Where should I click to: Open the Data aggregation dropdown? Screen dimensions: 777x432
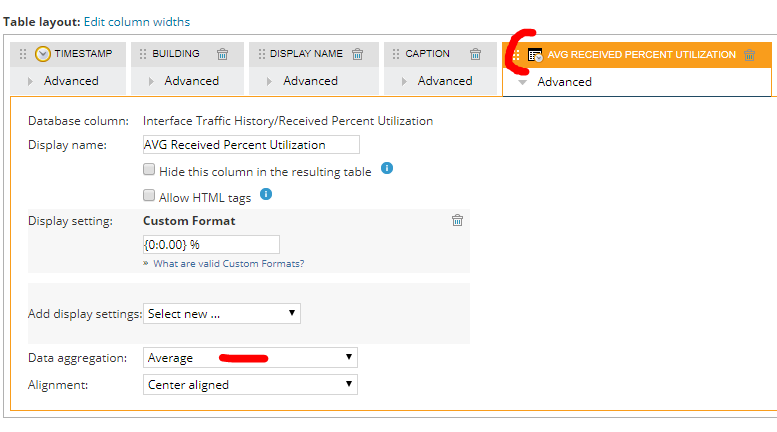(250, 357)
